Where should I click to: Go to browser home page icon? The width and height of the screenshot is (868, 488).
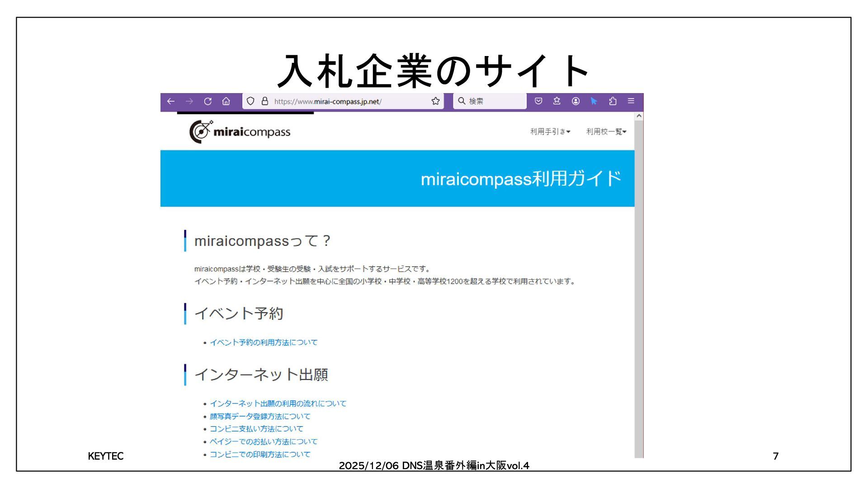(226, 101)
